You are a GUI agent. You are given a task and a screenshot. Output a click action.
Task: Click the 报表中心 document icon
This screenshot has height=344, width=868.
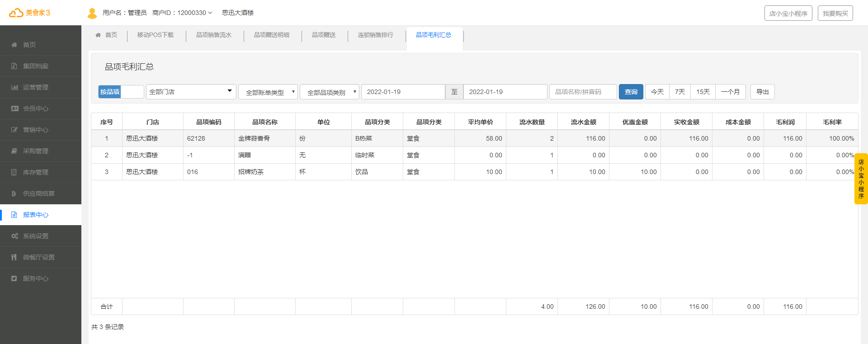[x=14, y=215]
